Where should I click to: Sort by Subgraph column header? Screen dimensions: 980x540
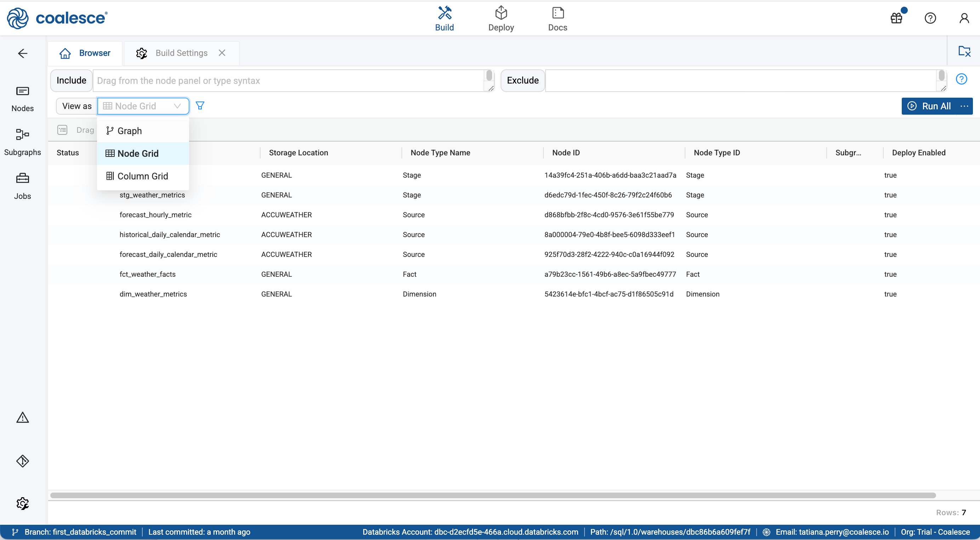[x=848, y=153]
